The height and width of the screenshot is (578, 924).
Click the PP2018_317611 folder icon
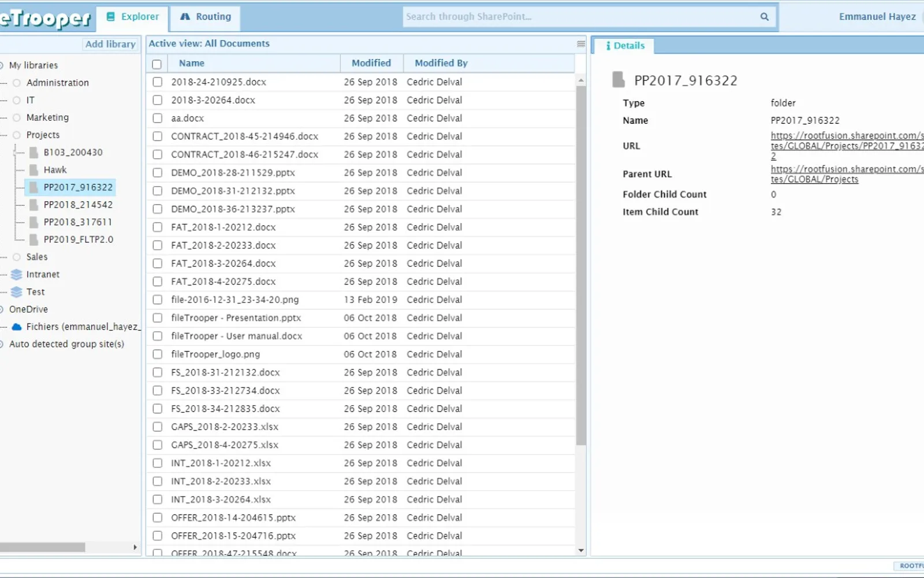[34, 222]
